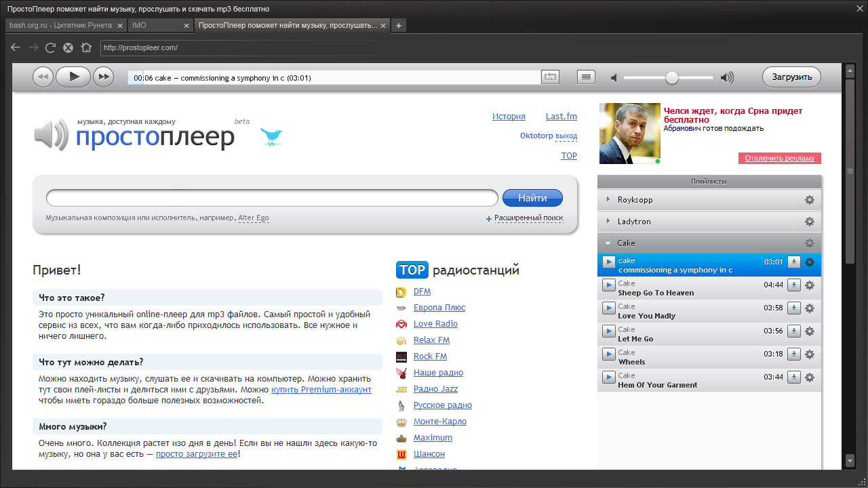The height and width of the screenshot is (488, 868).
Task: Toggle repeat mode icon in player bar
Action: coord(550,77)
